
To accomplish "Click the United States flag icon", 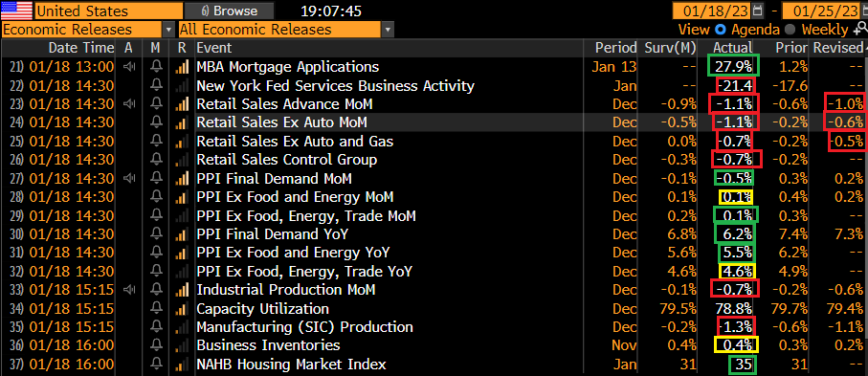I will coord(16,10).
